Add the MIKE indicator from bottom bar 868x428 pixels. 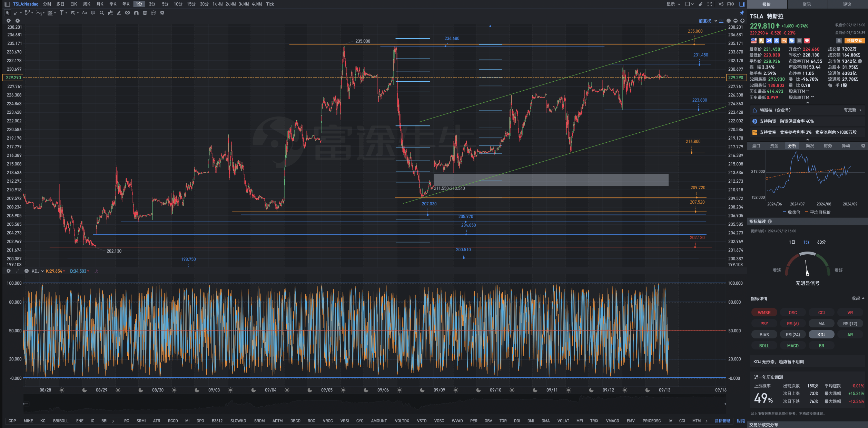pos(28,421)
